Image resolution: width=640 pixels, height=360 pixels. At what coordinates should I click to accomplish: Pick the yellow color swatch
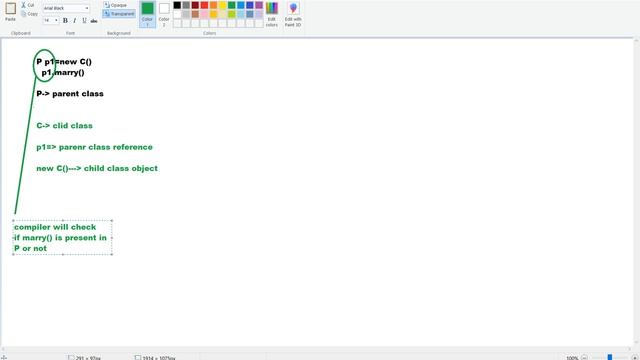point(222,5)
